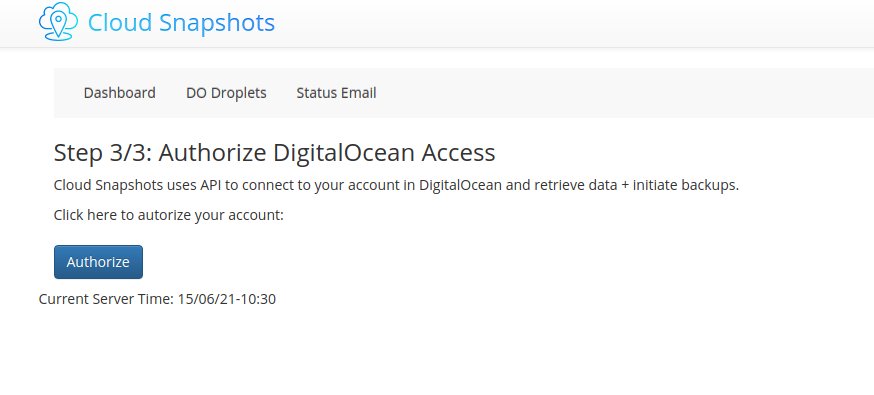Click the Cloud Snapshots title text
The width and height of the screenshot is (874, 395).
tap(181, 23)
